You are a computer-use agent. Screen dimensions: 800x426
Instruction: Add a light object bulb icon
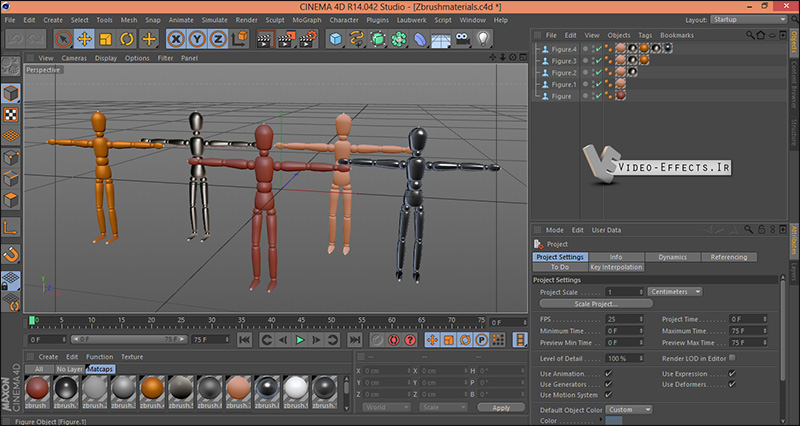click(x=483, y=39)
